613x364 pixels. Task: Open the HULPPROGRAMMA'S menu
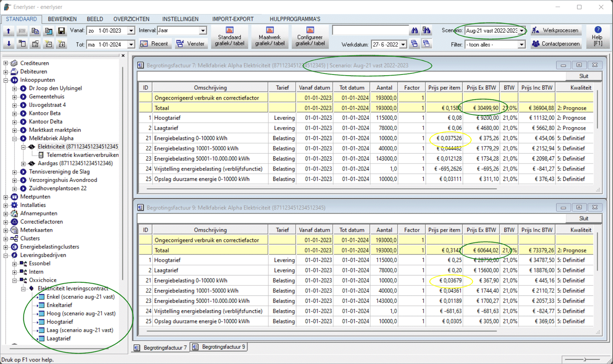click(x=295, y=19)
